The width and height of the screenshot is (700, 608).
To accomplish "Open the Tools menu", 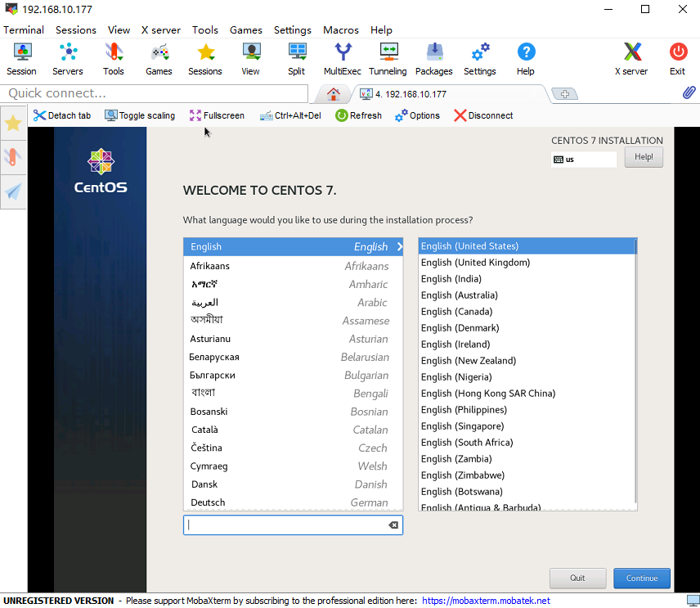I will (205, 30).
